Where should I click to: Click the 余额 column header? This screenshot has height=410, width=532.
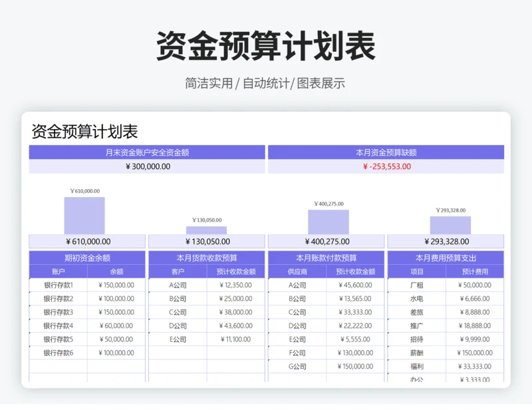coord(116,272)
